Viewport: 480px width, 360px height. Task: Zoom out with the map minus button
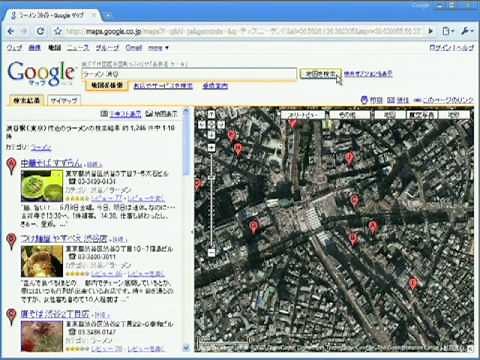[x=211, y=253]
